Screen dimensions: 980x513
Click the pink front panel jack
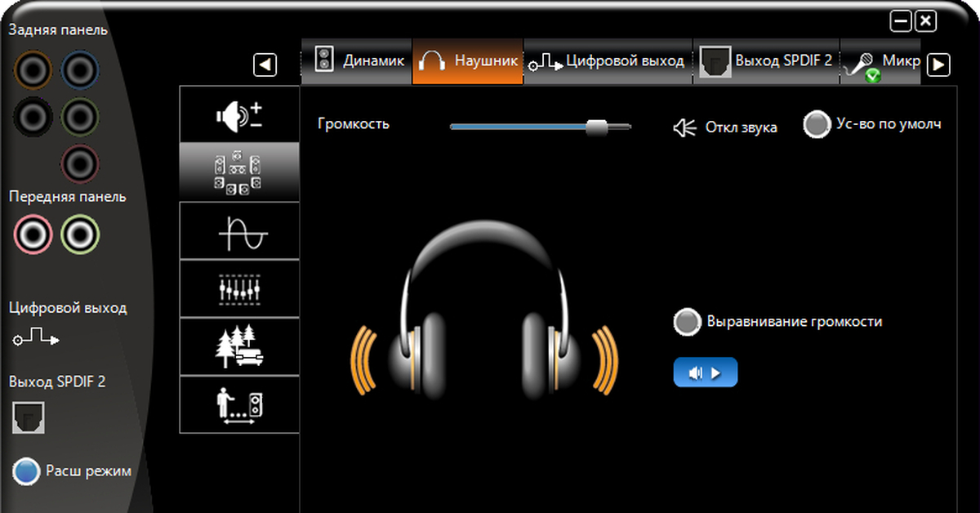tap(33, 236)
